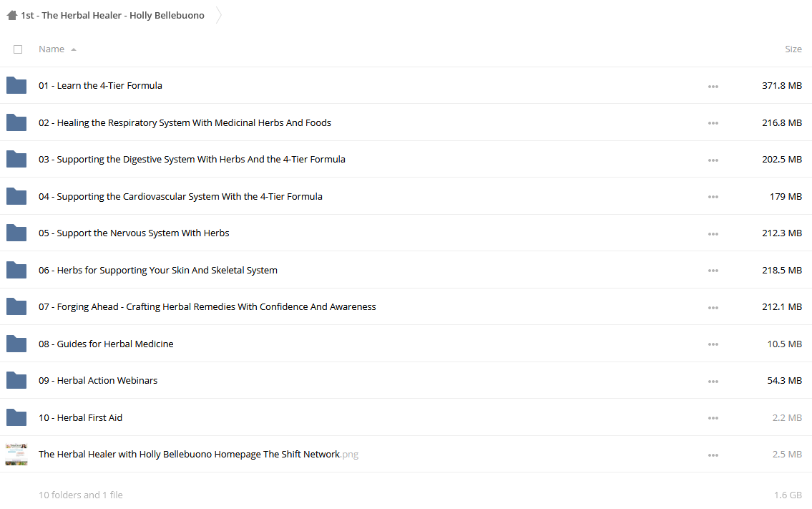Sort list by Name column arrow
812x509 pixels.
(x=74, y=50)
